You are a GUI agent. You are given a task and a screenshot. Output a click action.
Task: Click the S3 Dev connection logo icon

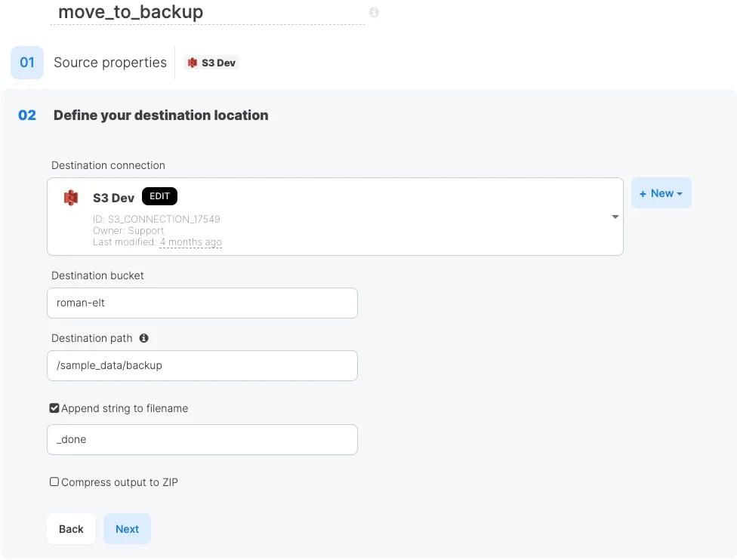pyautogui.click(x=71, y=198)
